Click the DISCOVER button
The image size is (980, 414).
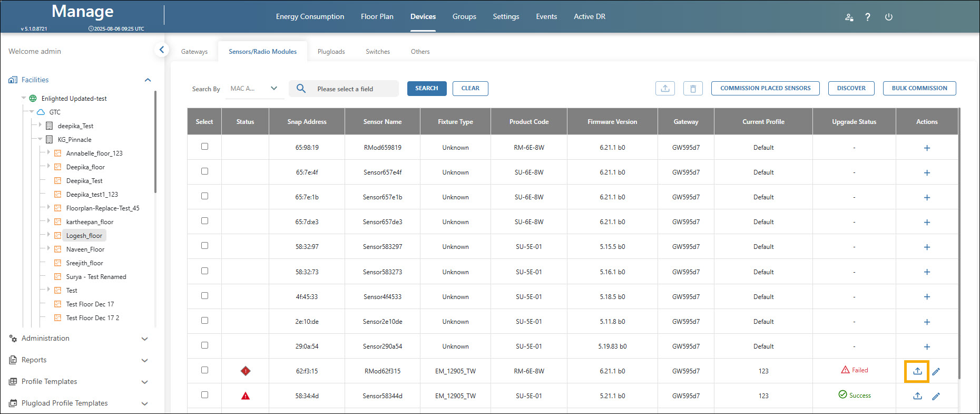851,89
